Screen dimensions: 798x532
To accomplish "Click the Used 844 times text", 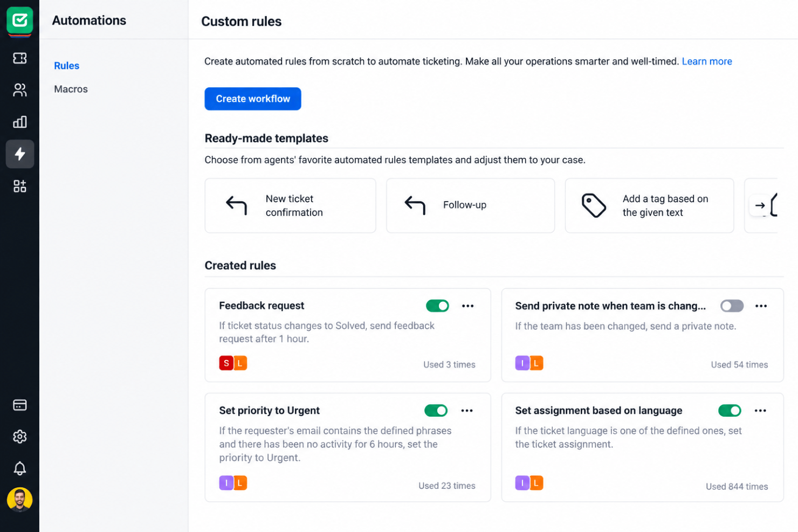I will 737,487.
